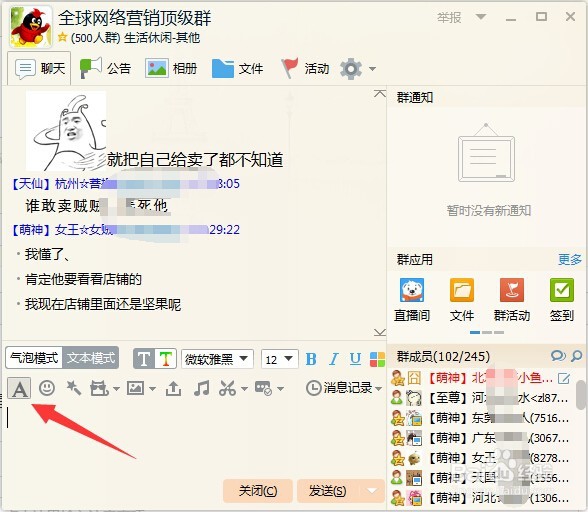This screenshot has width=588, height=512.
Task: Open the font size 12 dropdown
Action: point(279,359)
